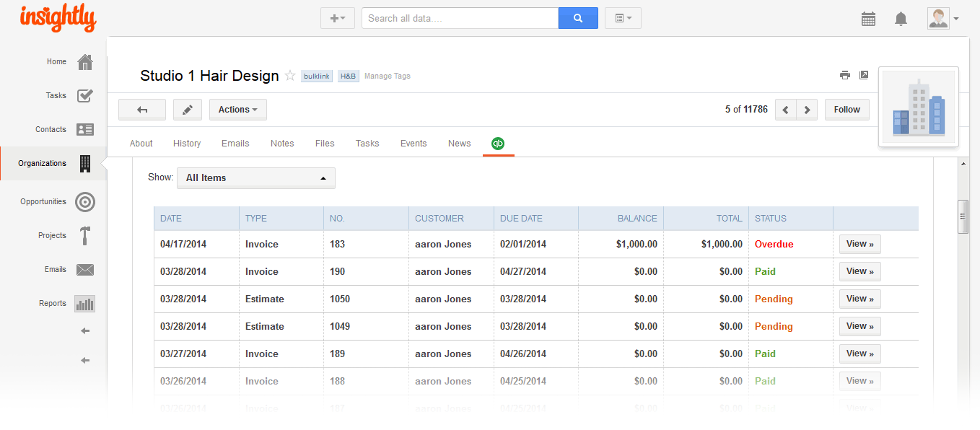Switch to the Emails tab

point(235,144)
